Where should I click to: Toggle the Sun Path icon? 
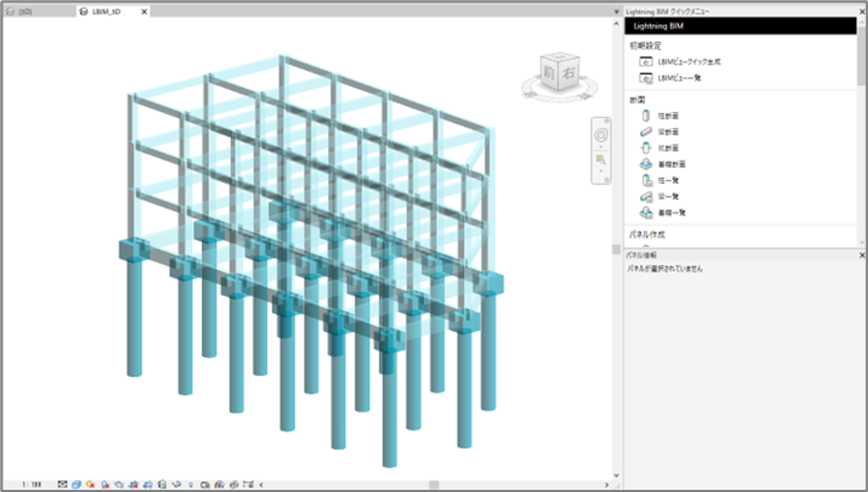click(x=90, y=484)
